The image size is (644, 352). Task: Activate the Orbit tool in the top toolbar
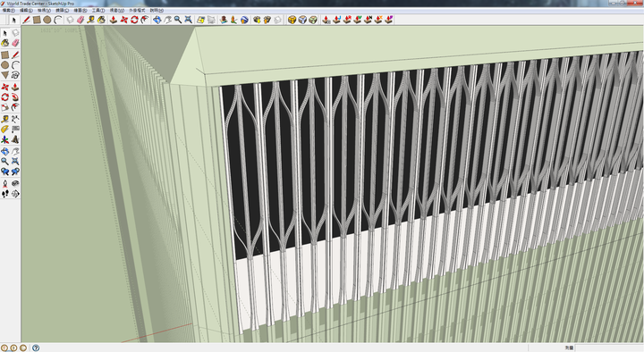click(157, 20)
